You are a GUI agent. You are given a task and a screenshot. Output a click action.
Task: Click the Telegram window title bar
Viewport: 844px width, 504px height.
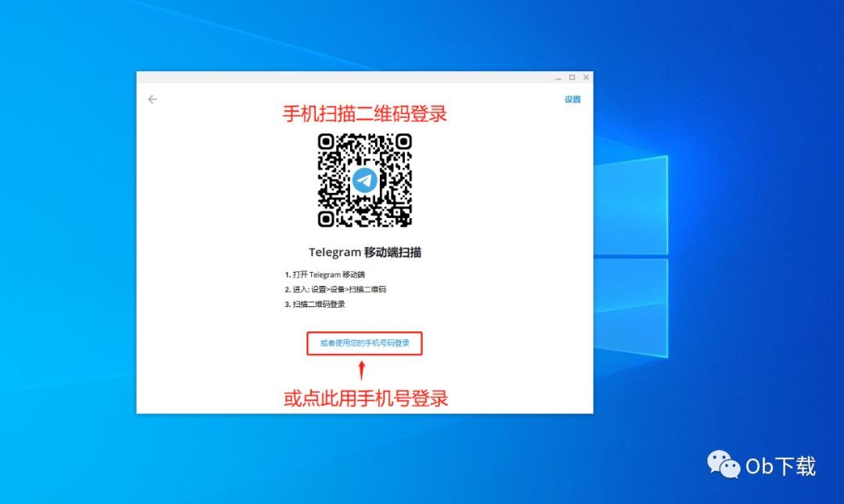(x=344, y=77)
